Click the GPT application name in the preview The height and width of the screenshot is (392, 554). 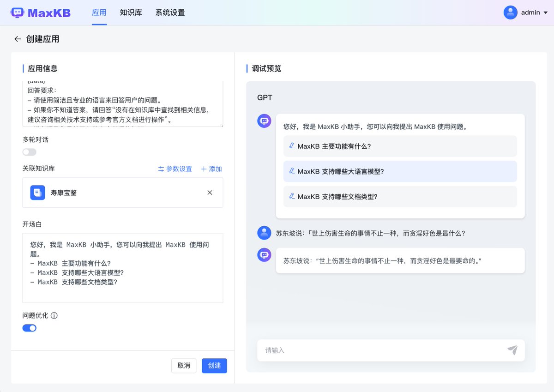pyautogui.click(x=265, y=98)
